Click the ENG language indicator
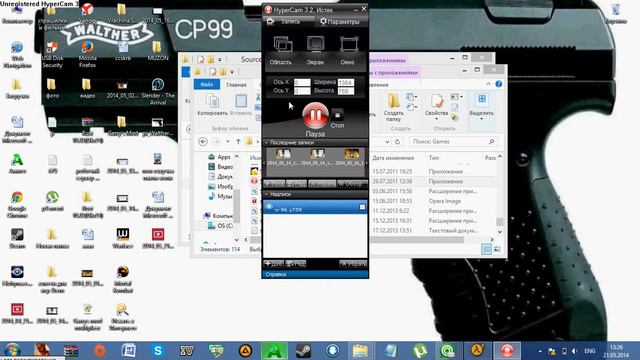The image size is (640, 360). pyautogui.click(x=589, y=351)
